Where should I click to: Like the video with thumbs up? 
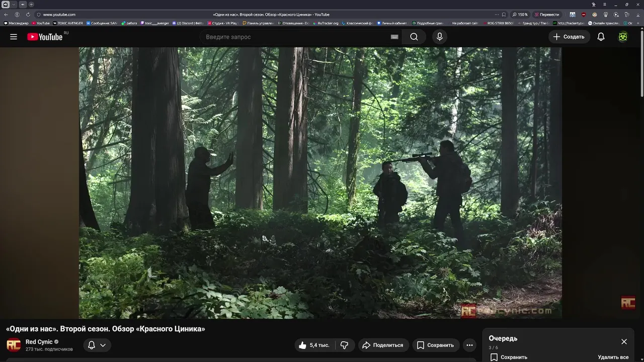pos(314,345)
